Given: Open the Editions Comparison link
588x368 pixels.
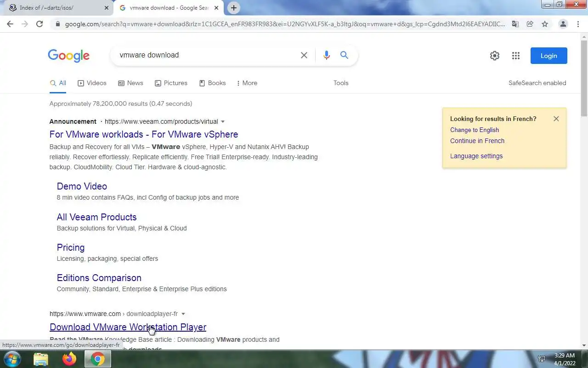Looking at the screenshot, I should 99,278.
